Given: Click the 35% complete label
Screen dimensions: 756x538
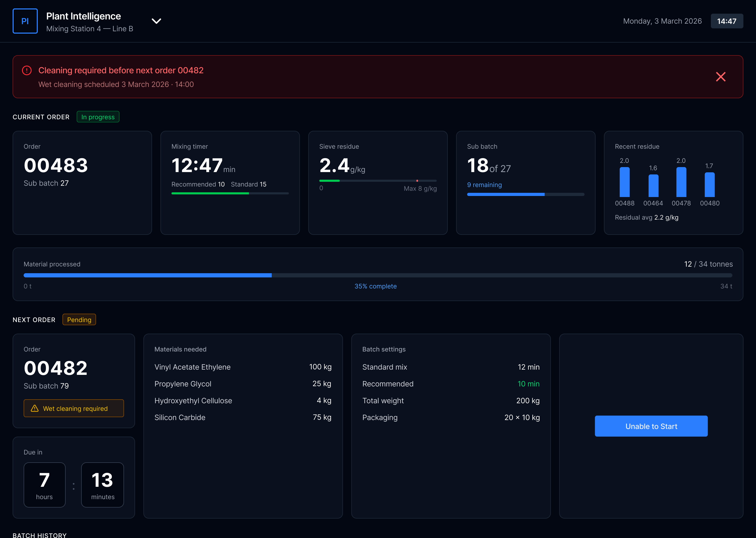Looking at the screenshot, I should 375,286.
